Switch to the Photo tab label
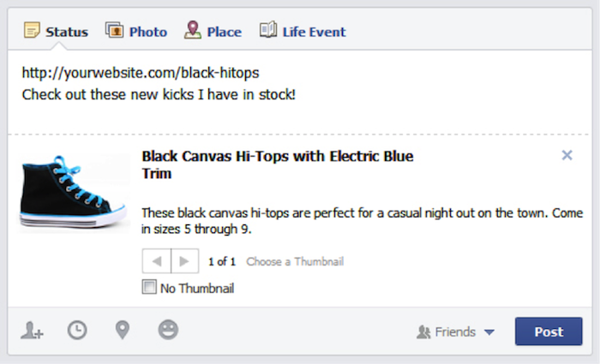 pos(148,33)
